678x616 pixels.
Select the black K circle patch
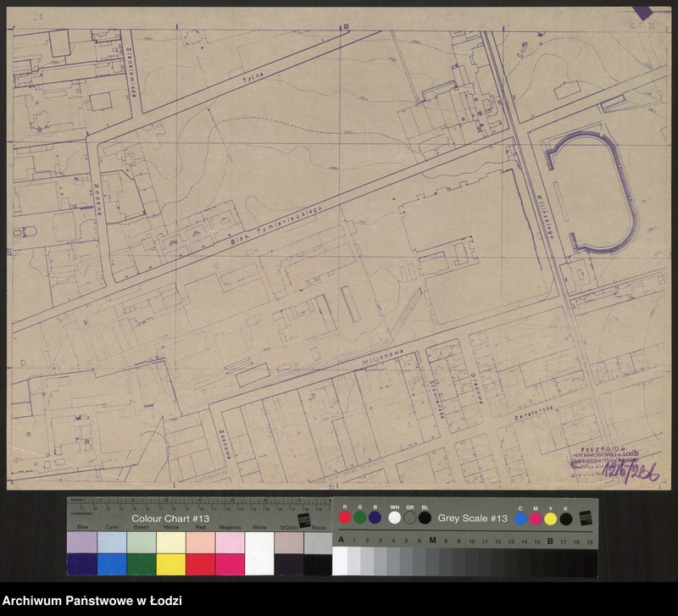pos(565,519)
